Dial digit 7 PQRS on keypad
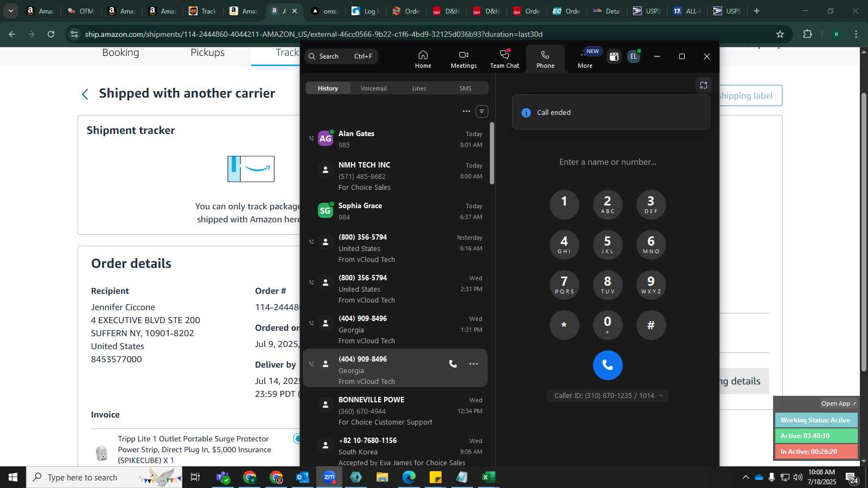The height and width of the screenshot is (488, 868). 564,285
